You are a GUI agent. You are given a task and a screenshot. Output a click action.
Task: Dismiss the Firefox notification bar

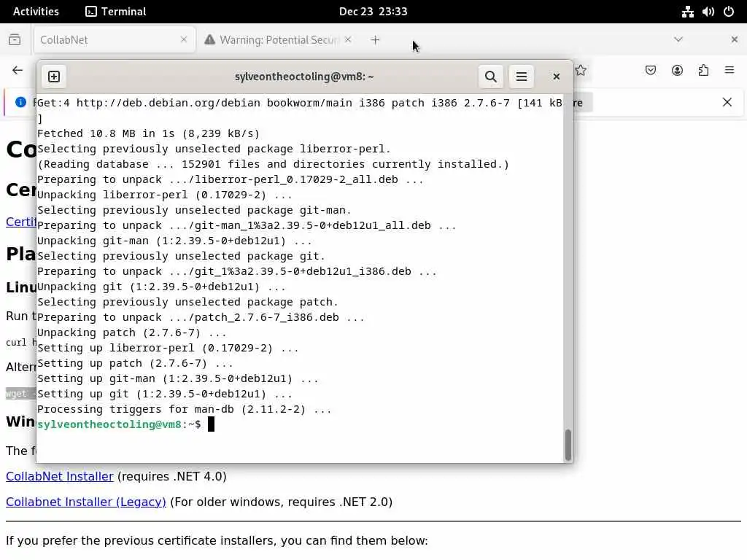coord(727,102)
